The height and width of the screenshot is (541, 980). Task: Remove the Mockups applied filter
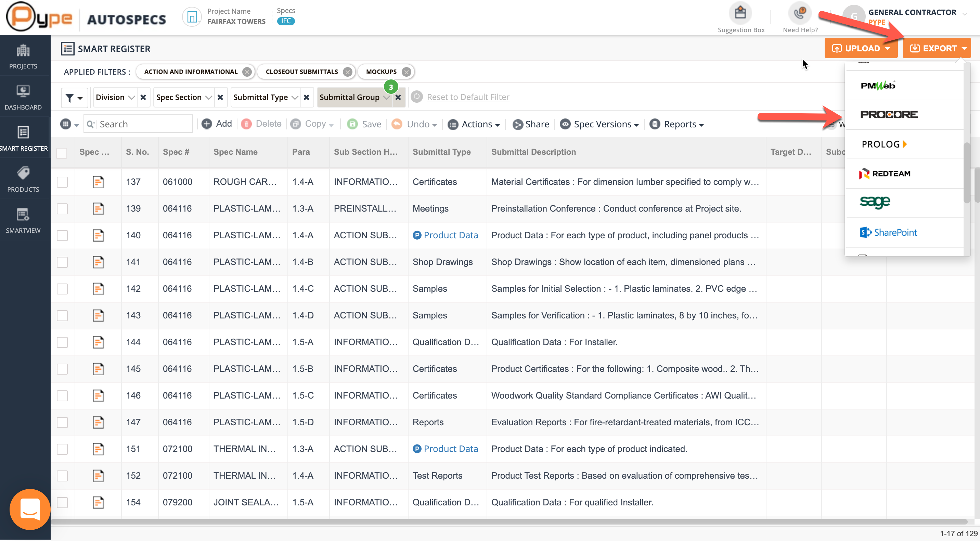pos(406,72)
